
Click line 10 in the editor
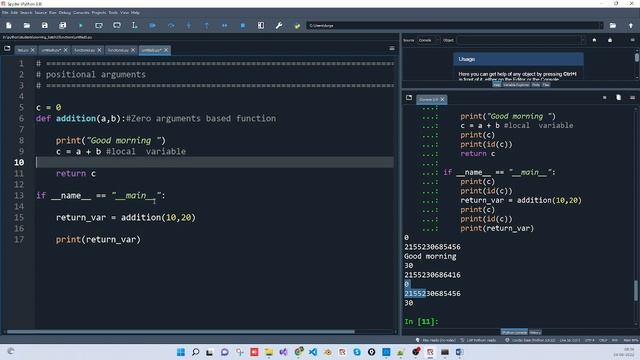(215, 162)
